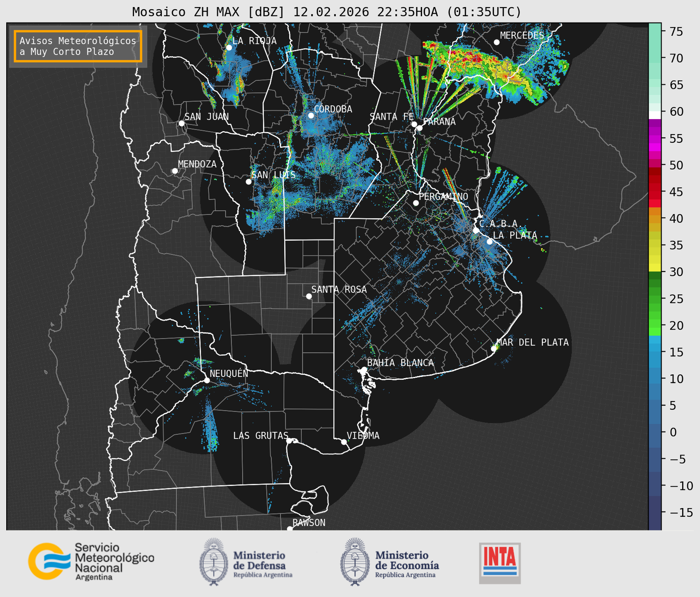Click the Mar del Plata city marker
The width and height of the screenshot is (700, 597).
(494, 349)
